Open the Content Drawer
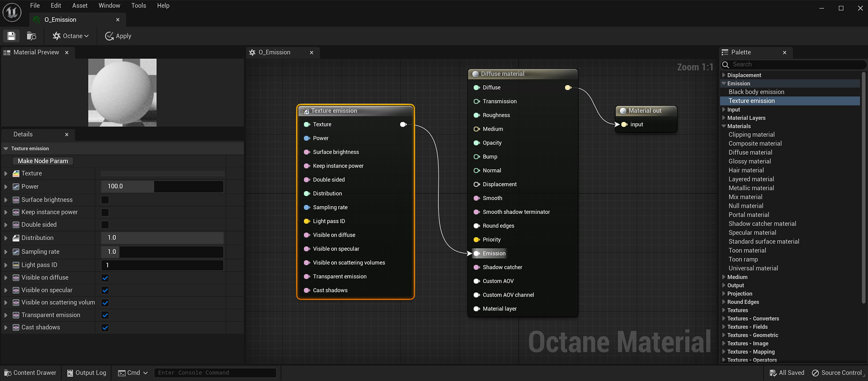 (x=30, y=373)
